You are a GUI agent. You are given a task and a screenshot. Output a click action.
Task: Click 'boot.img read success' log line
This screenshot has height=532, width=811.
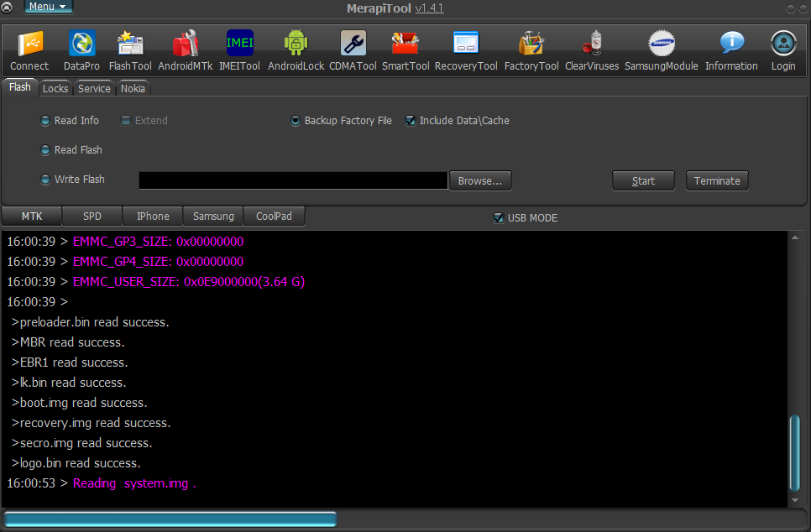click(x=79, y=403)
